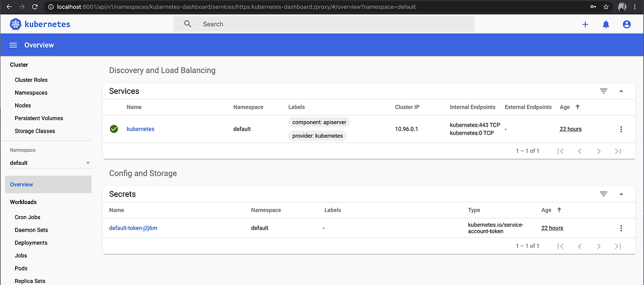Click the browser address bar URL
The width and height of the screenshot is (644, 285).
[236, 7]
